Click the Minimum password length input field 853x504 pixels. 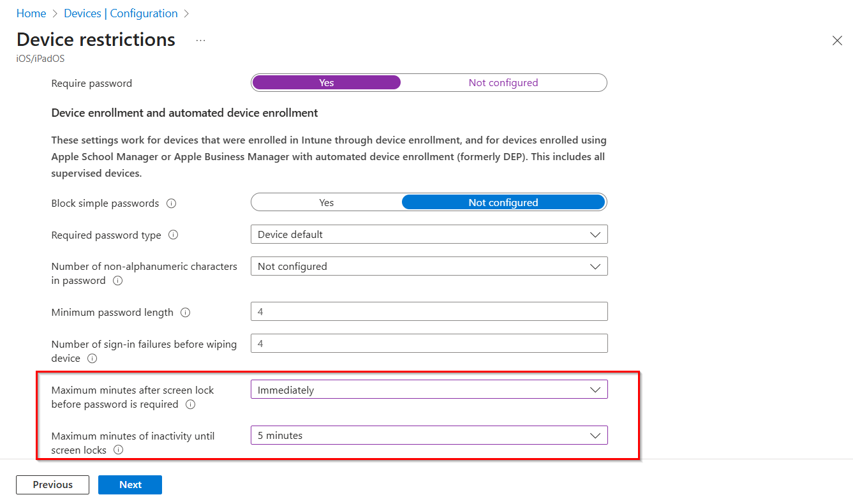click(x=429, y=311)
